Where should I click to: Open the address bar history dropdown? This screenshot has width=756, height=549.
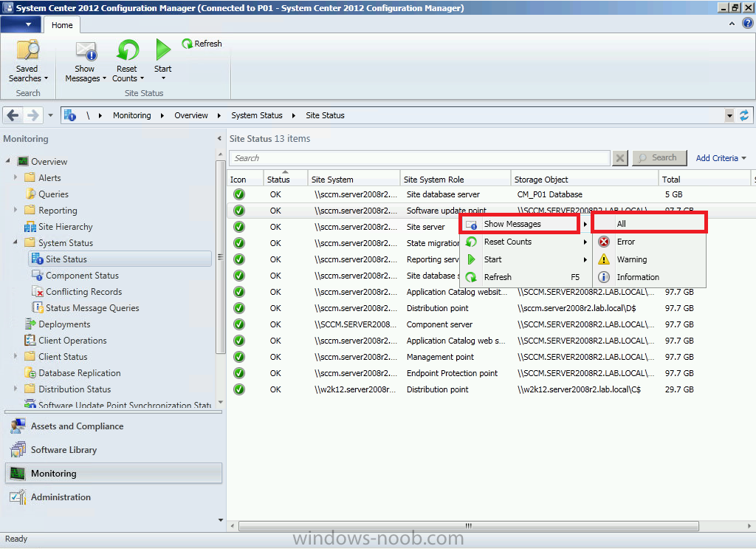point(729,115)
